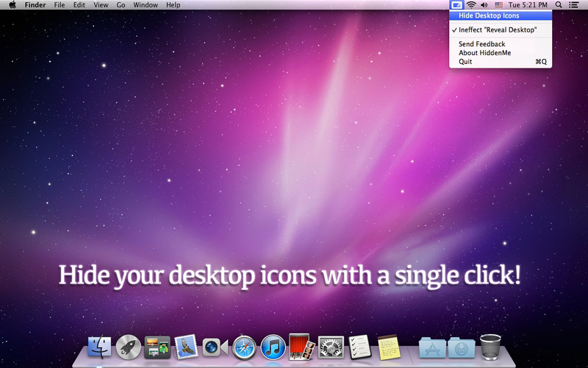Click the volume speaker icon
The width and height of the screenshot is (588, 368).
pos(484,5)
